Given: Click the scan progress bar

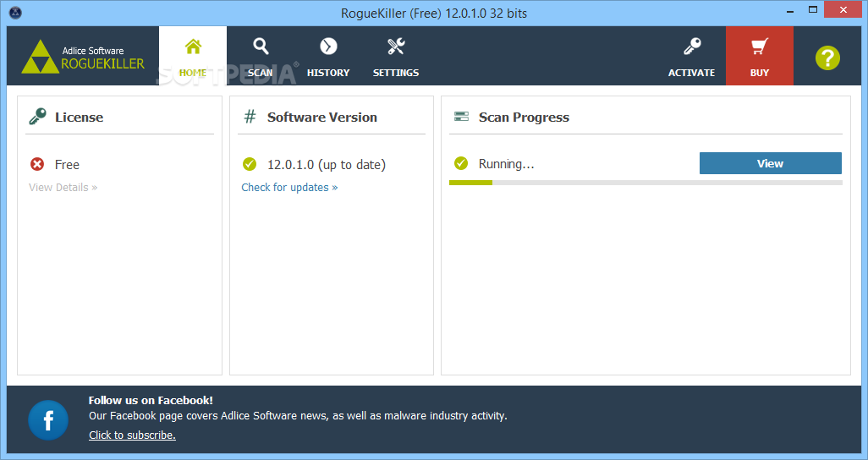Looking at the screenshot, I should [646, 183].
